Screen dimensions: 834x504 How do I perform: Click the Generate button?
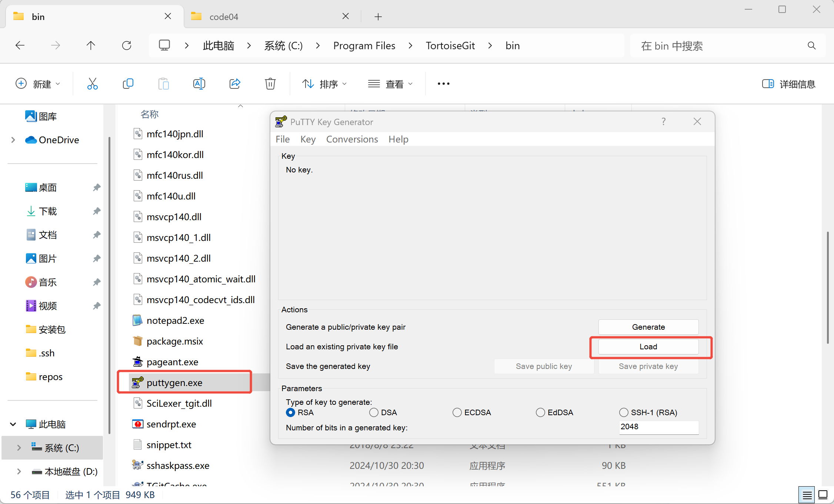tap(648, 327)
